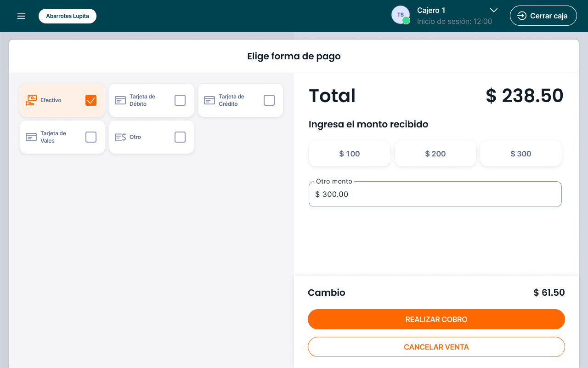Select the Abarrotes Lupita store pill
The width and height of the screenshot is (588, 368).
(68, 16)
